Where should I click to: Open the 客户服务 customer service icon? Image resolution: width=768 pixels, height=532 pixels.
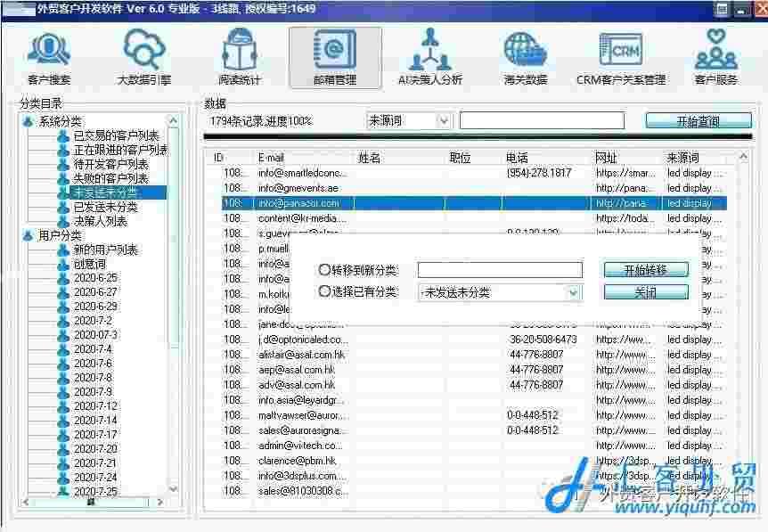[716, 57]
